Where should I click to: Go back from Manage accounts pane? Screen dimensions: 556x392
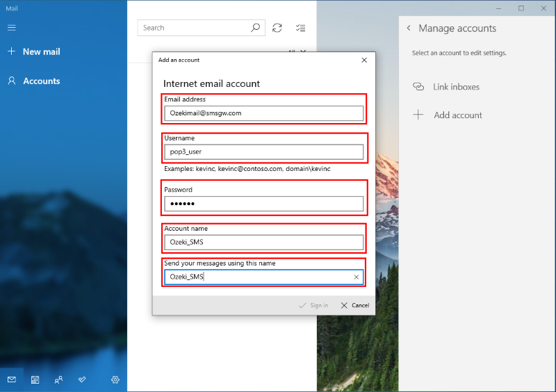click(x=409, y=28)
